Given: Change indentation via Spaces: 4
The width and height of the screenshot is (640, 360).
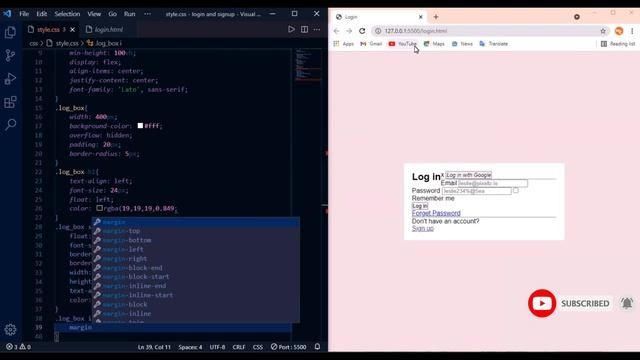Looking at the screenshot, I should [190, 347].
